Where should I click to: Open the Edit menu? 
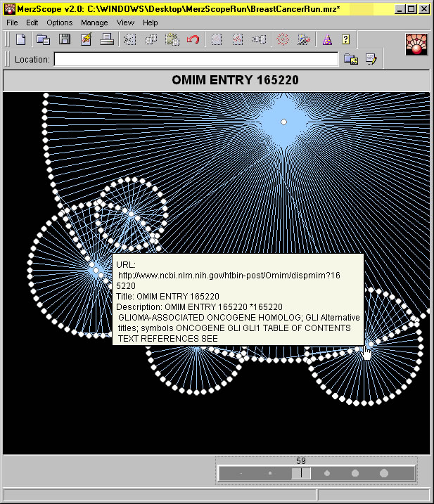[x=32, y=22]
